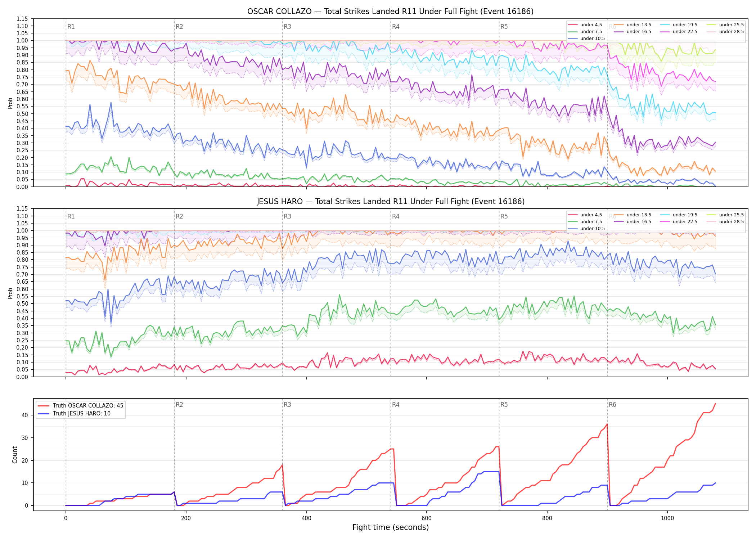
Task: Select 'under 19.5' in Oscar Collazo legend
Action: tap(679, 25)
